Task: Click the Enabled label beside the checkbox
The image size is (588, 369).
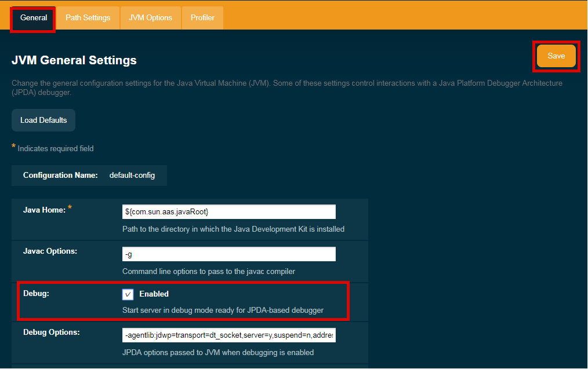Action: click(x=154, y=294)
